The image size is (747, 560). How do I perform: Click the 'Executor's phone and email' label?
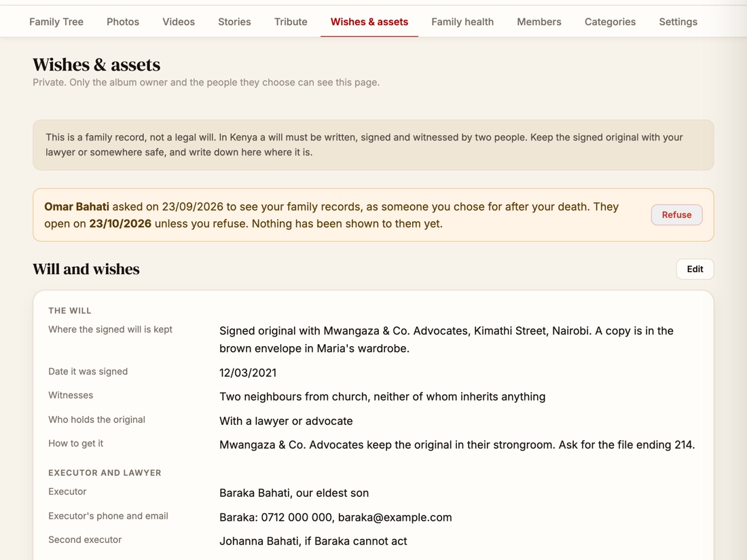click(x=108, y=516)
